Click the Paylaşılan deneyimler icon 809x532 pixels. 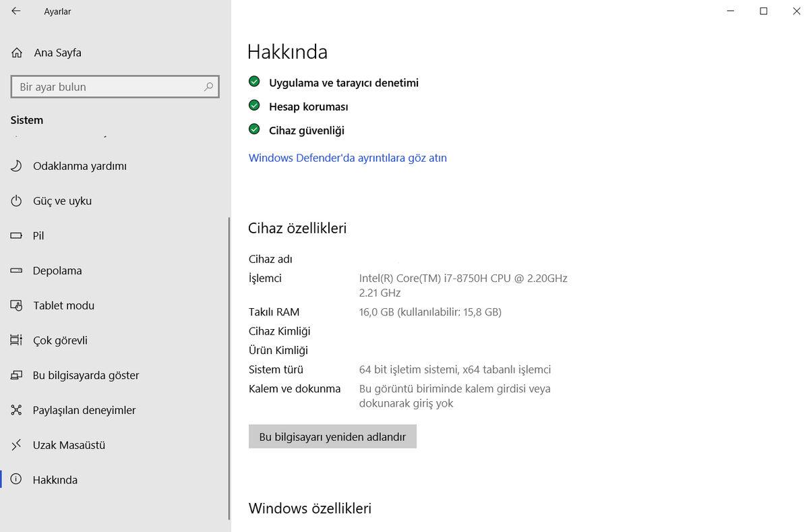click(x=17, y=410)
